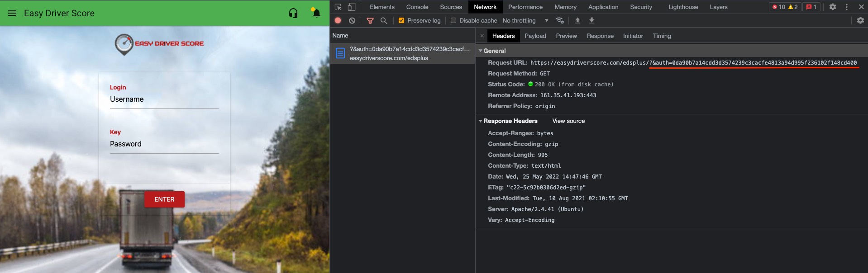
Task: Toggle the device toolbar icon
Action: pos(352,7)
